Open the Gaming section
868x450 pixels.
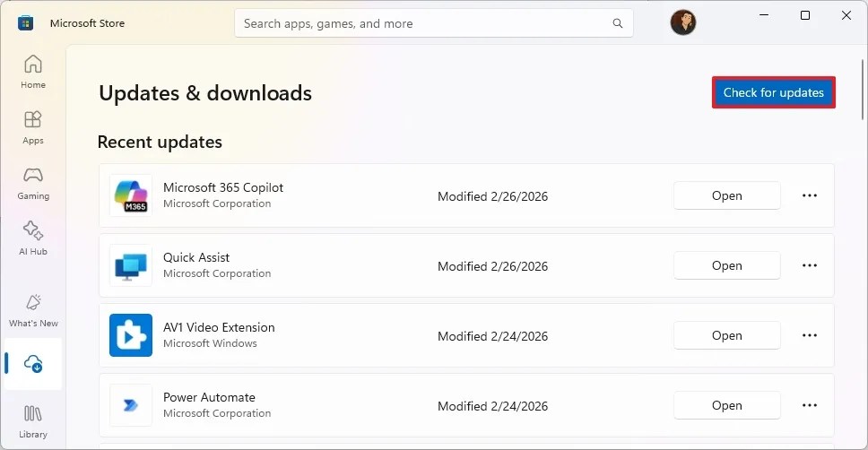pyautogui.click(x=33, y=183)
